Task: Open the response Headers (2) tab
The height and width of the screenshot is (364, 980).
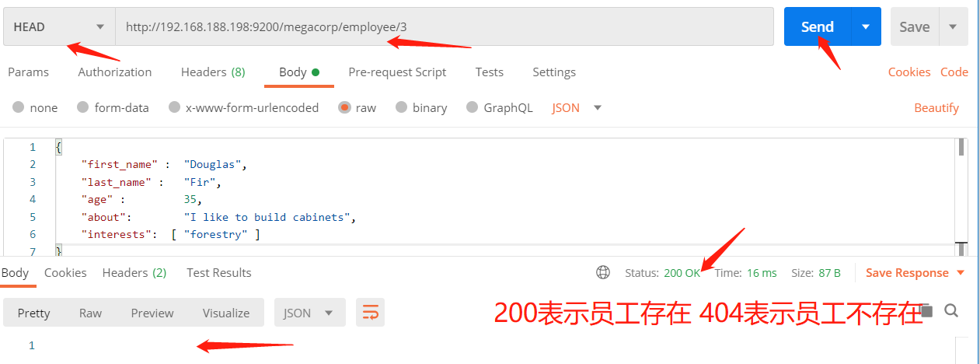Action: pos(134,272)
